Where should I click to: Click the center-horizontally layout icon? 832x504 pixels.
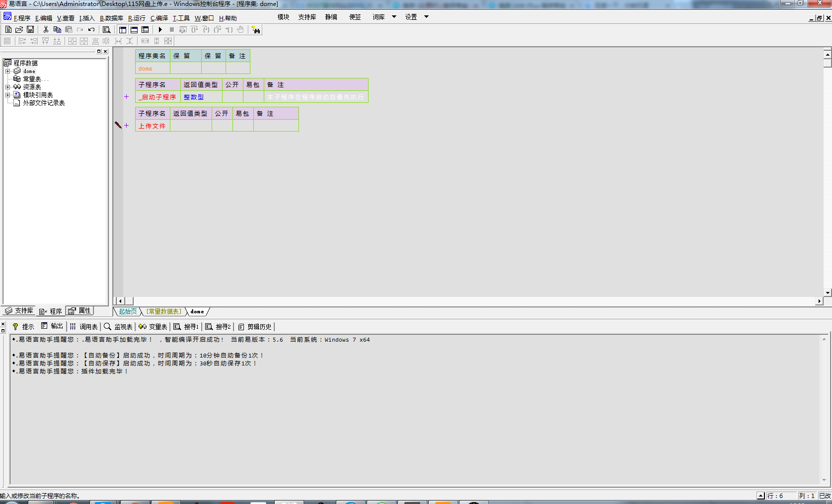point(73,41)
